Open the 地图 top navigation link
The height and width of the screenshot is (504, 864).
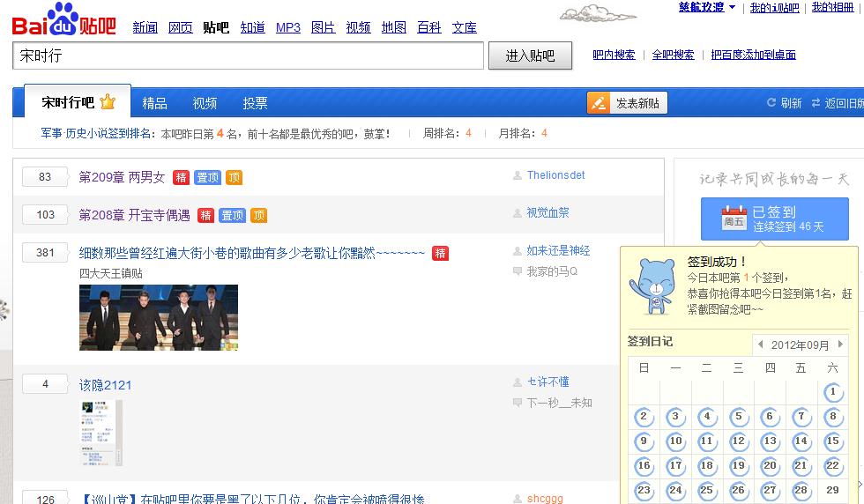tap(393, 27)
